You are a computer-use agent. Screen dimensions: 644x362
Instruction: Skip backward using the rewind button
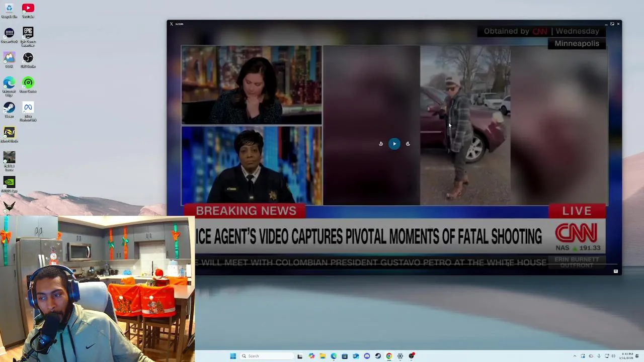point(381,144)
